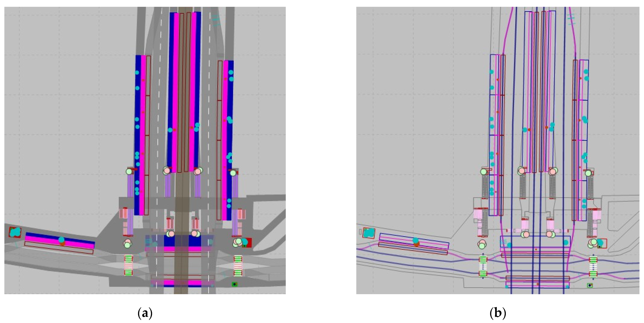
Task: Click red pedestrian input square, far left, panel (a)
Action: (15, 232)
